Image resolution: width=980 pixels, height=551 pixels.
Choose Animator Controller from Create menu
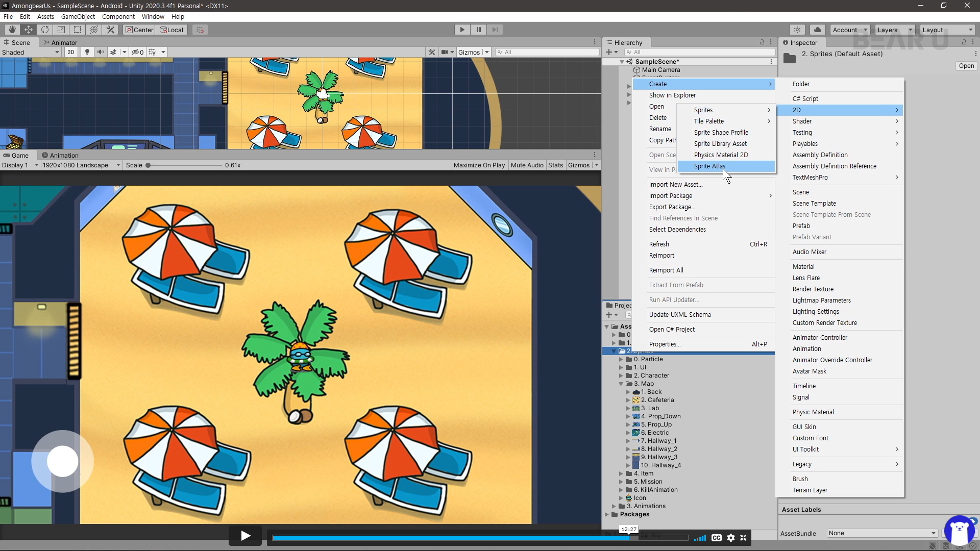tap(840, 337)
